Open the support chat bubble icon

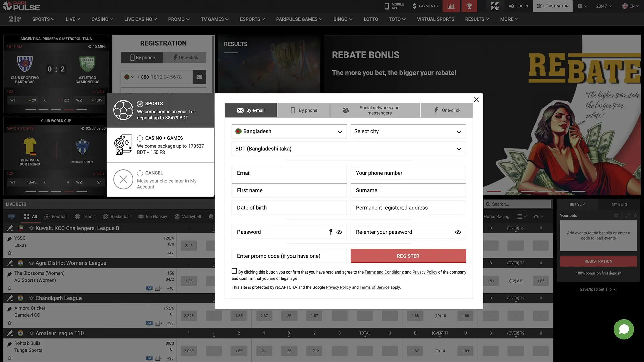[624, 329]
